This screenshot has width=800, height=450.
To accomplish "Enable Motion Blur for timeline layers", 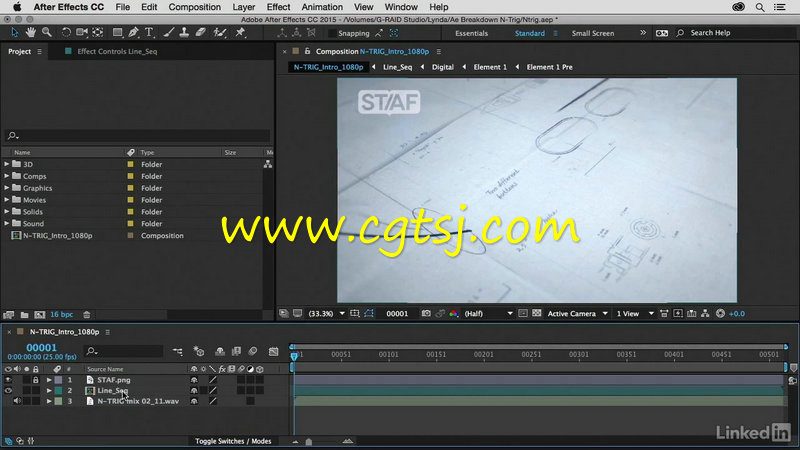I will (x=253, y=352).
